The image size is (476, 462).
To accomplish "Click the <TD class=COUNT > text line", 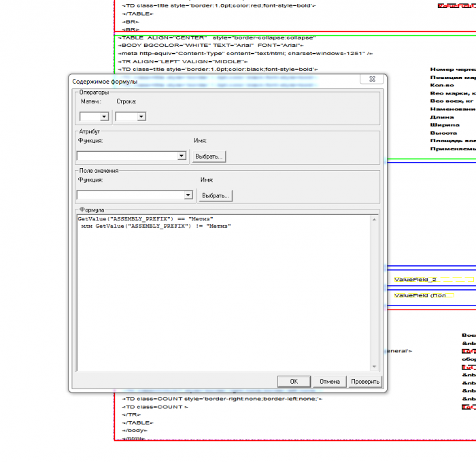I will 155,407.
